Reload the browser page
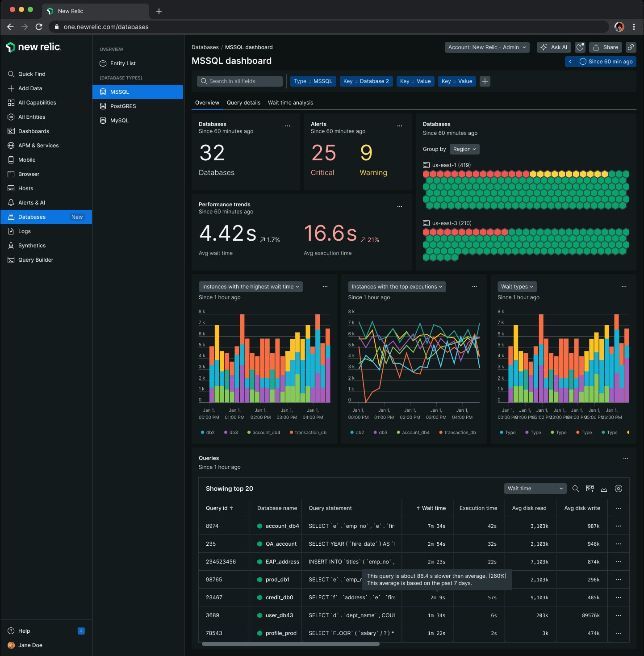 click(39, 27)
